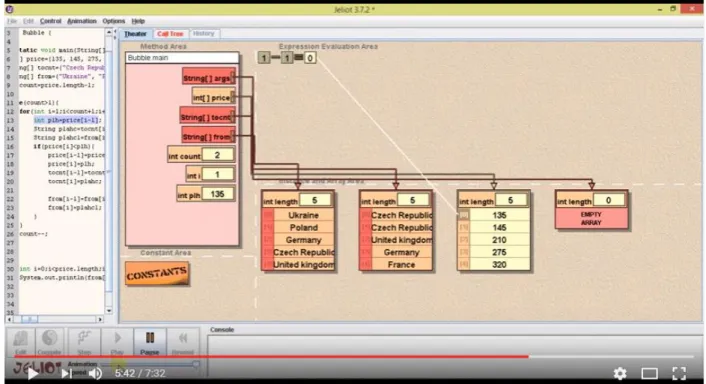Open the Options menu
Viewport: 706px width, 384px height.
(x=113, y=21)
